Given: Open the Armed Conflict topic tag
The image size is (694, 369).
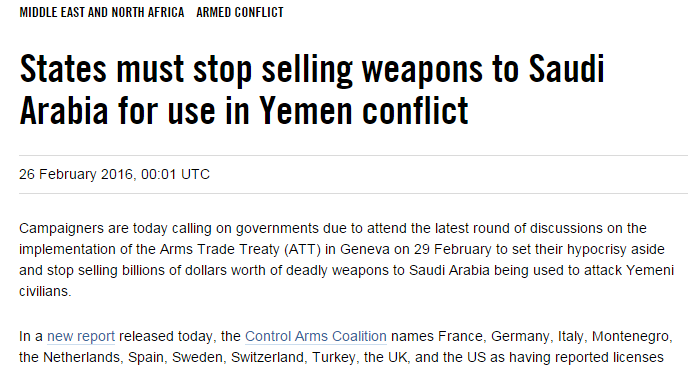Looking at the screenshot, I should coord(240,12).
